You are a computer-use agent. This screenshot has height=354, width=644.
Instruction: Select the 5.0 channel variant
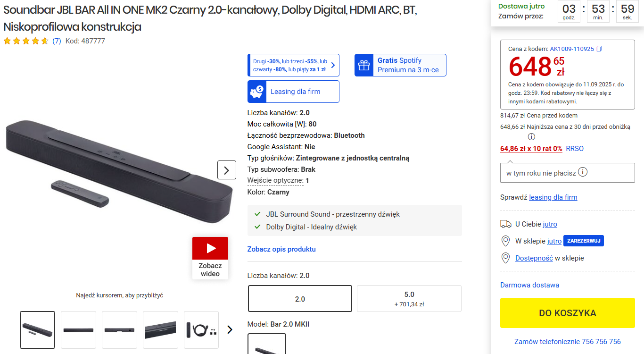pos(409,299)
